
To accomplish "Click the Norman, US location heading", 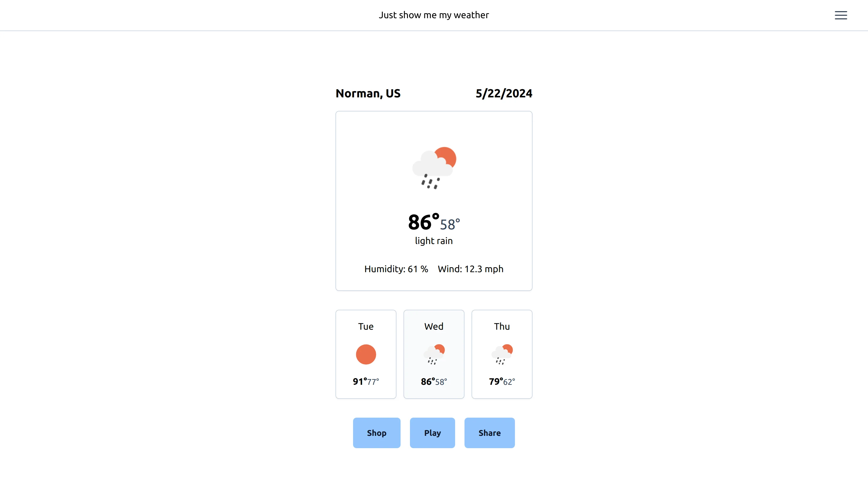I will (x=368, y=93).
